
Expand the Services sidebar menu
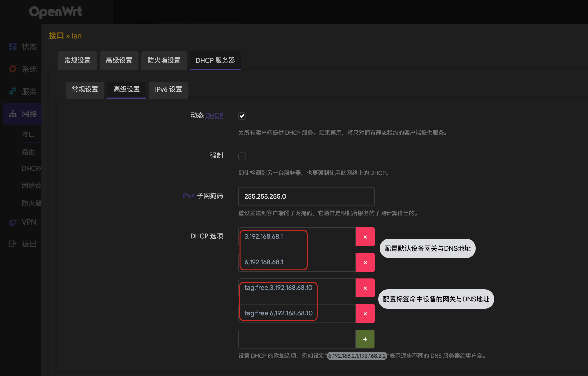29,91
